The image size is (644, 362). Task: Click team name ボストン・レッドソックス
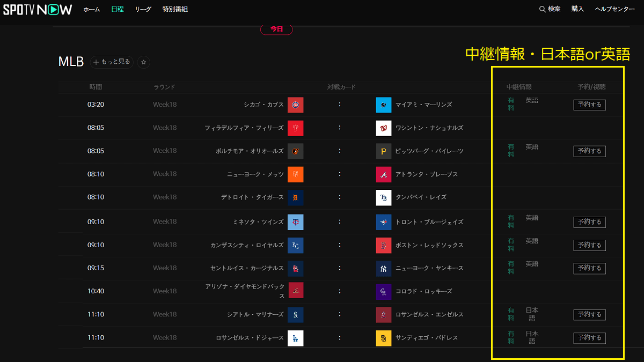coord(429,245)
